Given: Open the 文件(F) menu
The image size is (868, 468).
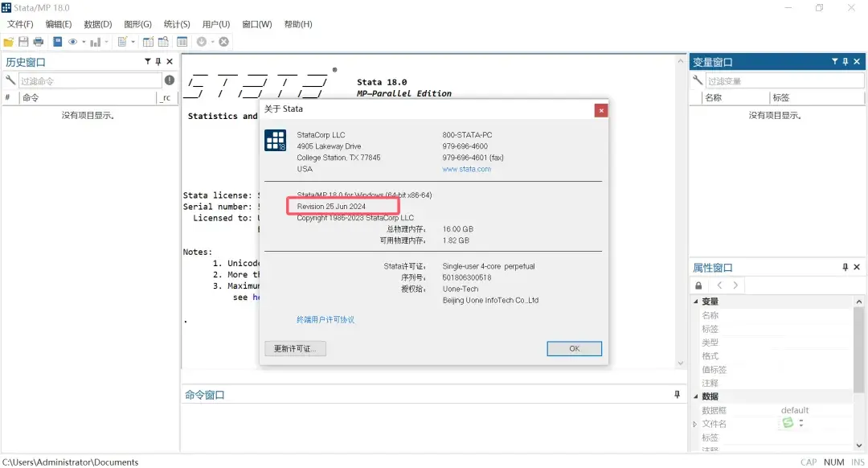Looking at the screenshot, I should [x=20, y=24].
